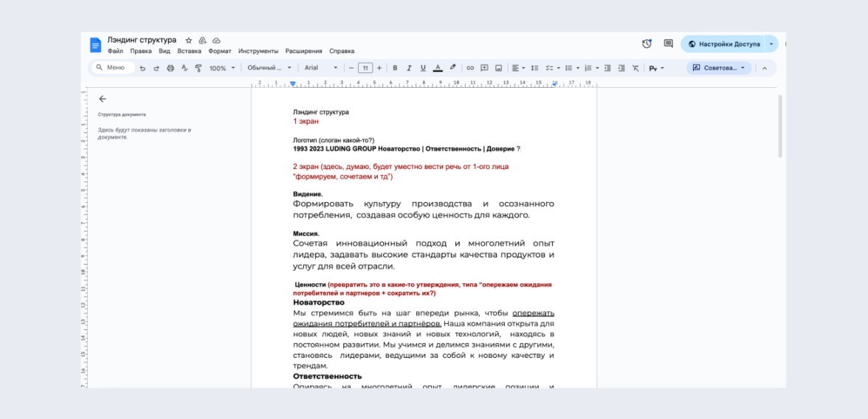The width and height of the screenshot is (868, 419).
Task: Click the Настройки Доступа share button
Action: coord(723,44)
